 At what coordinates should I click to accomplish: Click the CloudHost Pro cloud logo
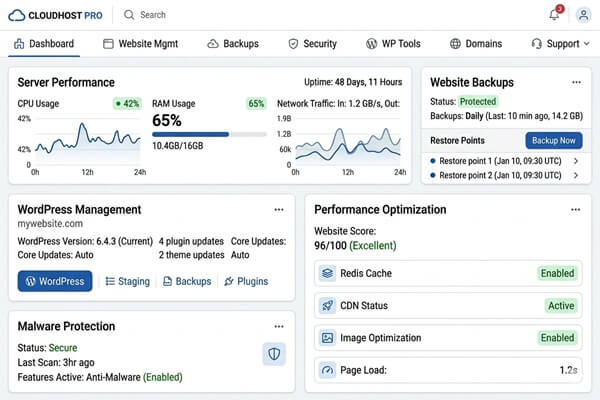[x=16, y=15]
